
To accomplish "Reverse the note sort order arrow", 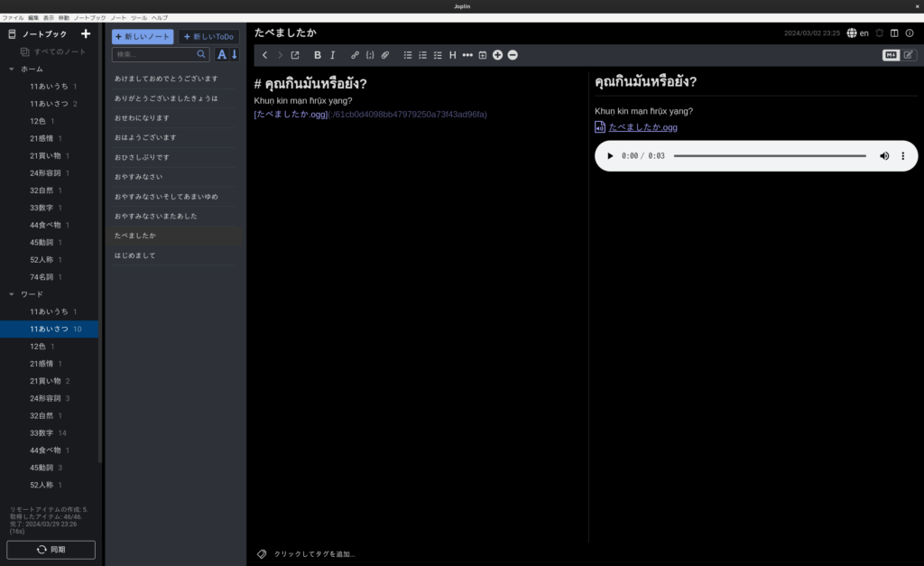I will (x=235, y=54).
